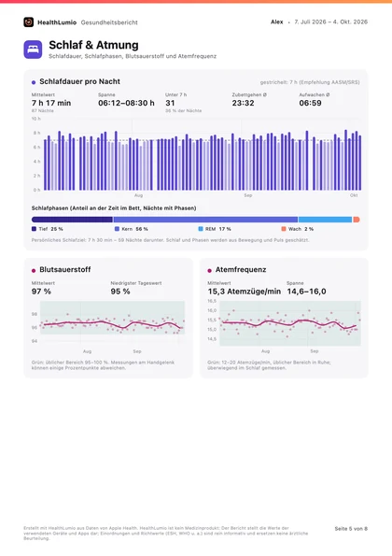Click the Niedrigster Tageswert 95 % value
This screenshot has height=556, width=392.
click(x=120, y=292)
